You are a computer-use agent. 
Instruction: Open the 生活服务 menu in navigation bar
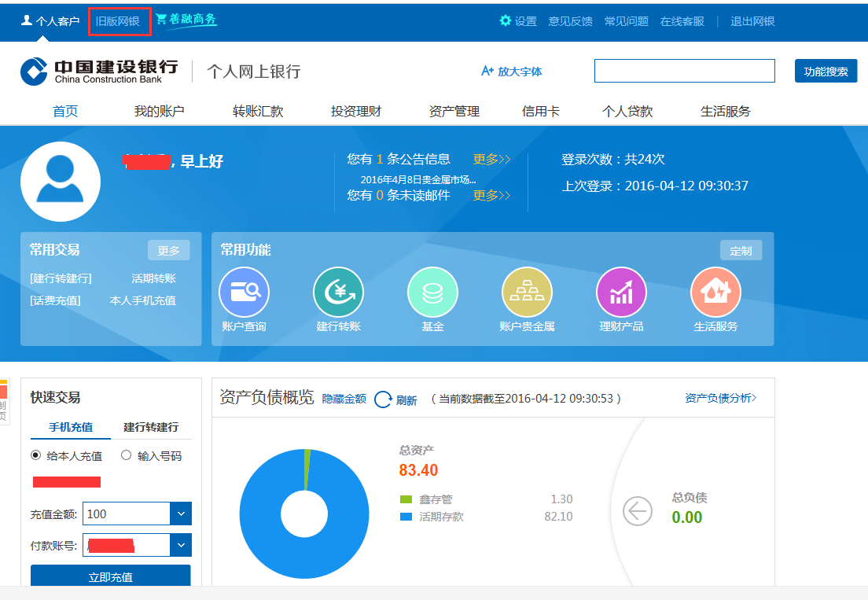coord(725,111)
